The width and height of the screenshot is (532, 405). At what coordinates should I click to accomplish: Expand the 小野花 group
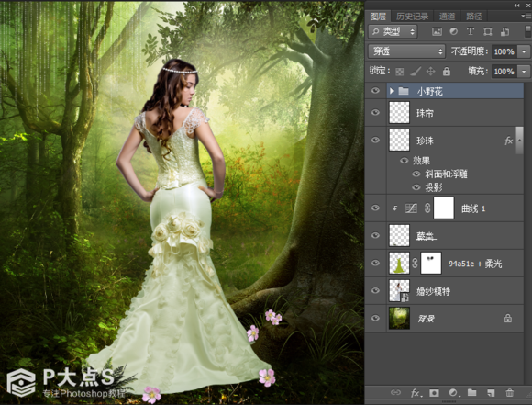[392, 91]
